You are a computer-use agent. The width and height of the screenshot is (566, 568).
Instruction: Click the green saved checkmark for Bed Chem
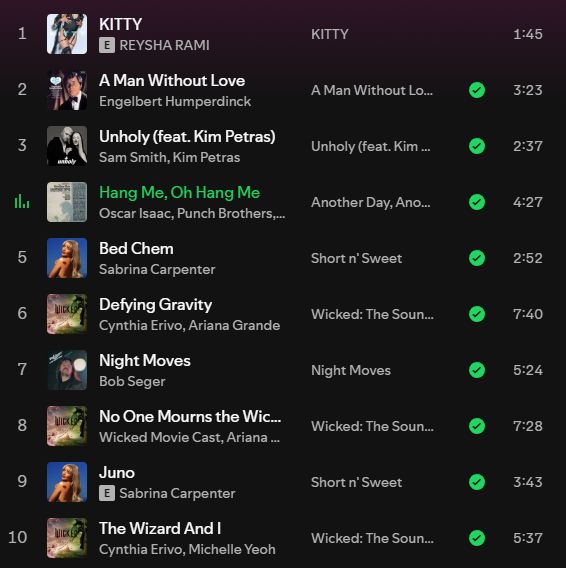[x=477, y=258]
